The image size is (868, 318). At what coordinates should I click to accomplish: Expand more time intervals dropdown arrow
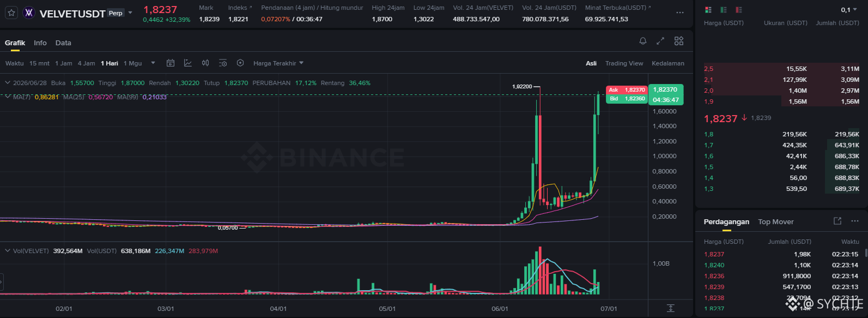[x=153, y=63]
